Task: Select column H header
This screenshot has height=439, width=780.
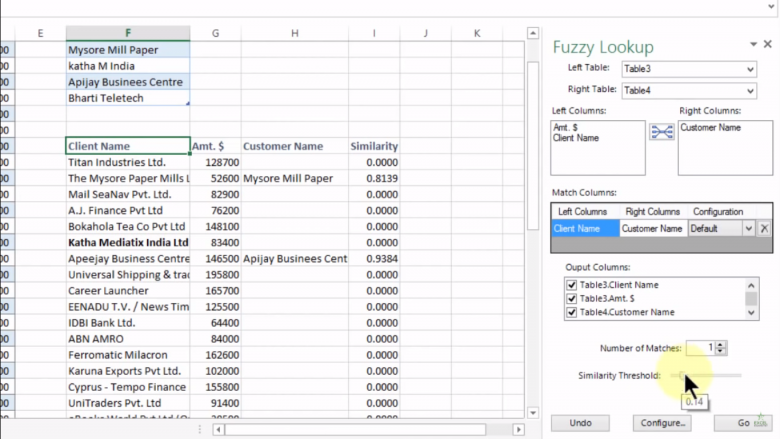Action: [x=295, y=33]
